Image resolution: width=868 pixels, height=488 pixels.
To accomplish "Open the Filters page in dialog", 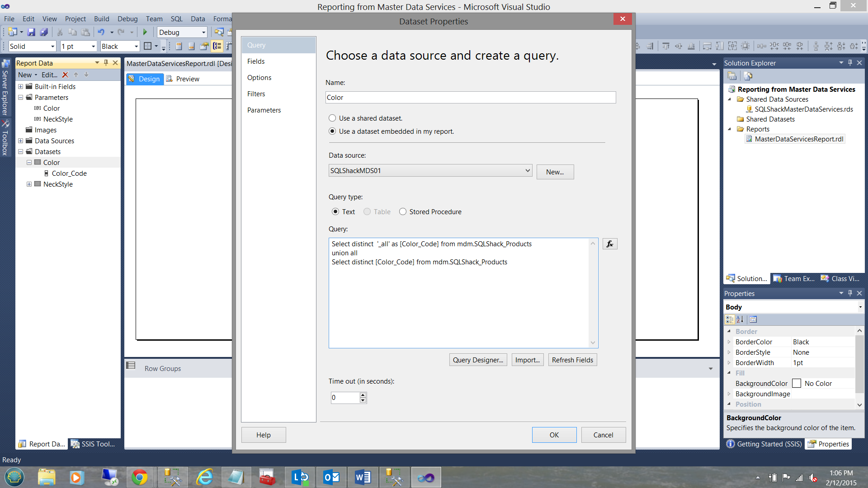I will coord(256,94).
